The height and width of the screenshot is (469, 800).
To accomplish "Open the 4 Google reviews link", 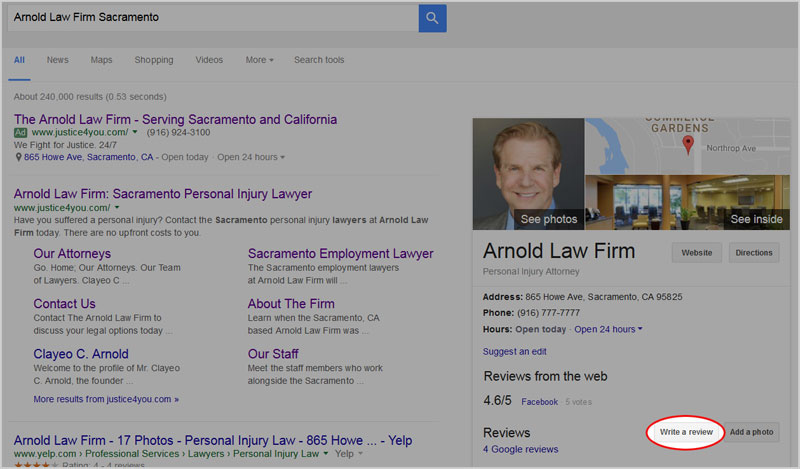I will click(x=520, y=449).
